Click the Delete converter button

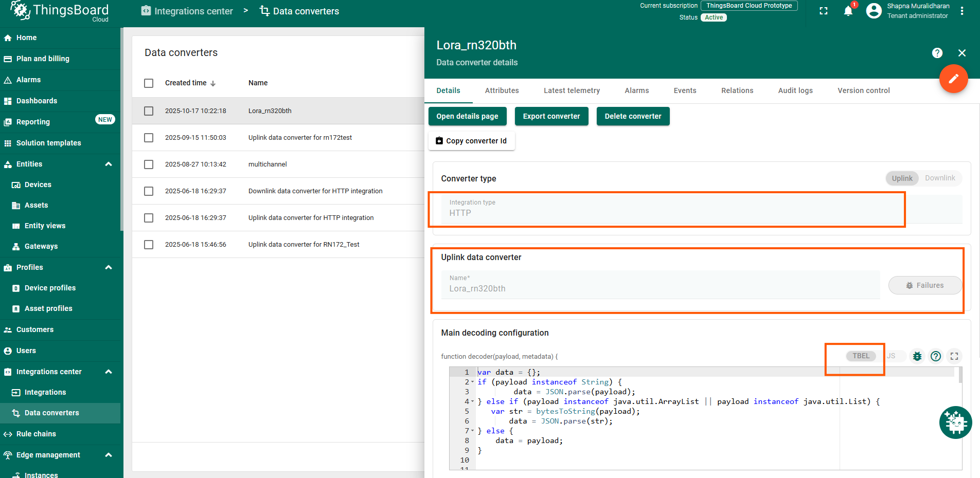(633, 116)
